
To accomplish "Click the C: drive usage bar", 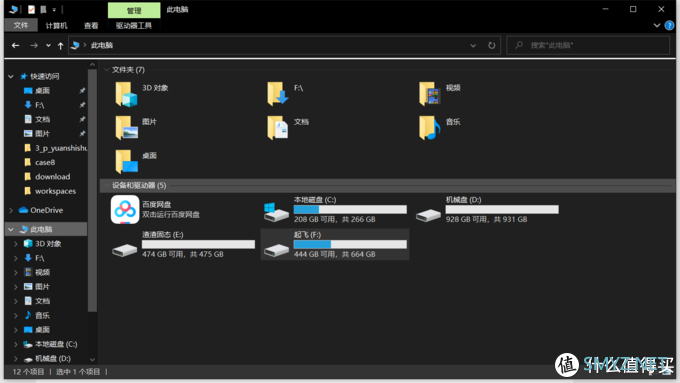I will pyautogui.click(x=350, y=210).
